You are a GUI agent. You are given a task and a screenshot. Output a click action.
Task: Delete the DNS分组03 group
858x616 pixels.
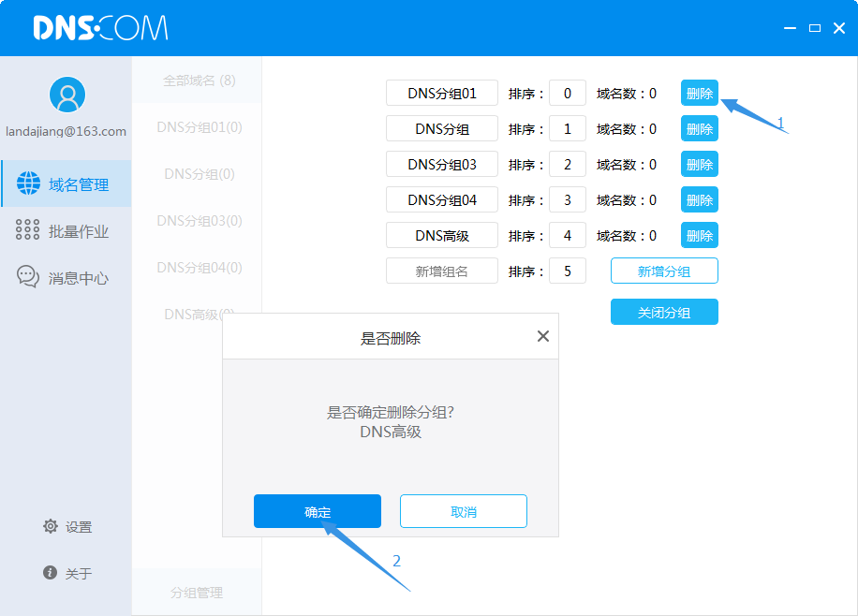click(699, 165)
